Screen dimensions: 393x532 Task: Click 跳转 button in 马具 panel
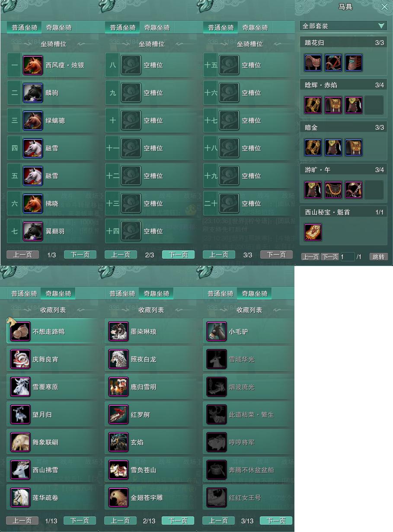(x=378, y=257)
